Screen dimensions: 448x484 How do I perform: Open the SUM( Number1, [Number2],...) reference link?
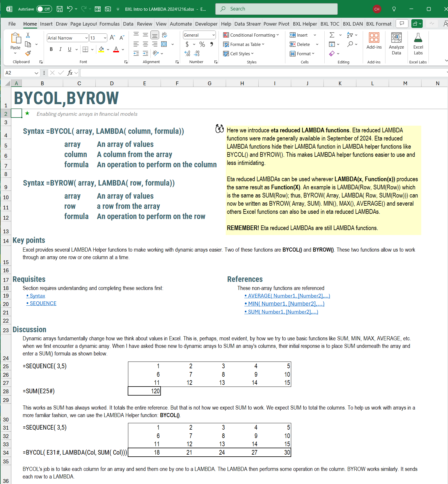point(281,312)
